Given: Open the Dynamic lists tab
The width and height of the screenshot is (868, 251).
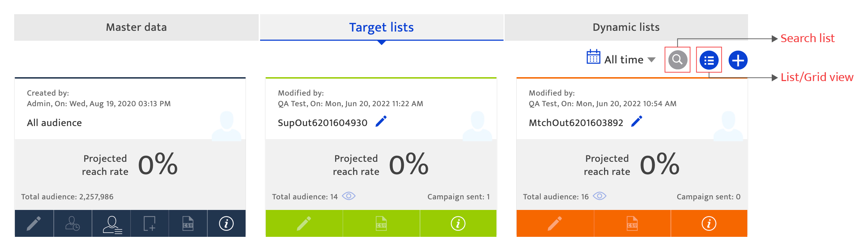Looking at the screenshot, I should (626, 27).
